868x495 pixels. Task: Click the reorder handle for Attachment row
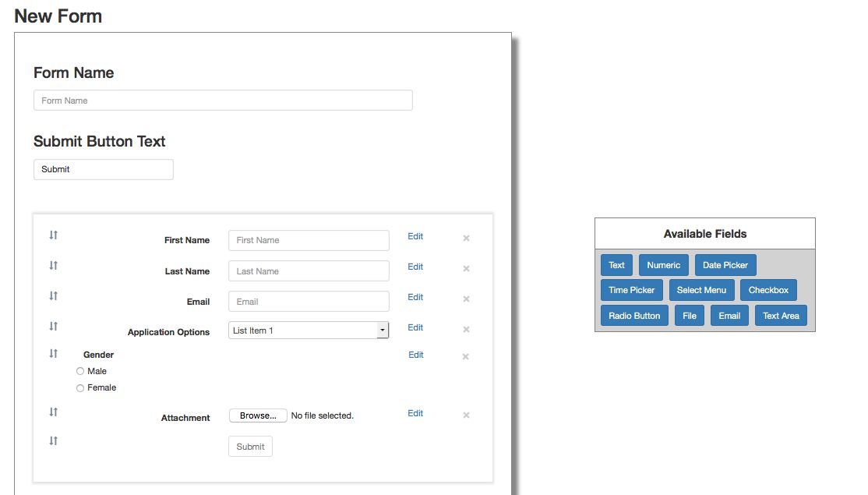coord(53,412)
